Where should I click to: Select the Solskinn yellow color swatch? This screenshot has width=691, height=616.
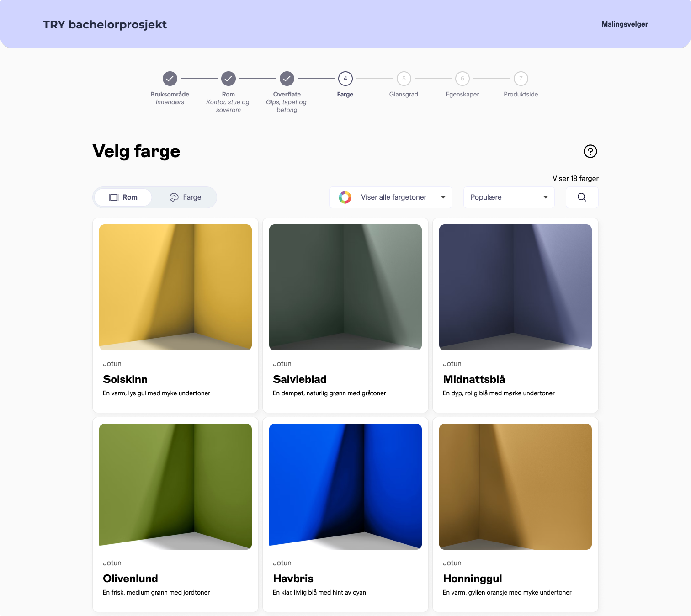coord(175,287)
